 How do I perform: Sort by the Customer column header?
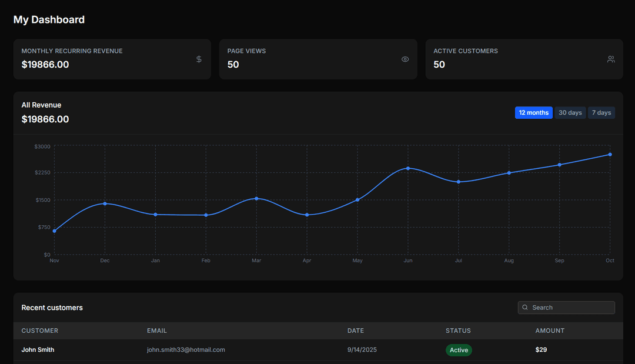pyautogui.click(x=40, y=330)
